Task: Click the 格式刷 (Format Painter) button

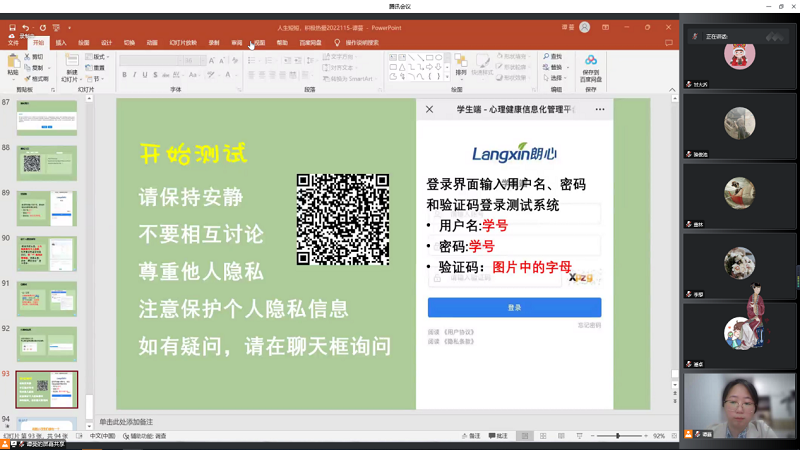Action: pos(36,79)
